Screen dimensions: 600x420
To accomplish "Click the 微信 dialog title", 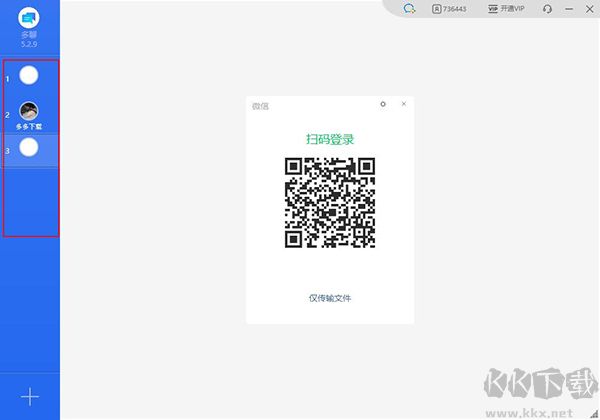I will click(x=260, y=106).
